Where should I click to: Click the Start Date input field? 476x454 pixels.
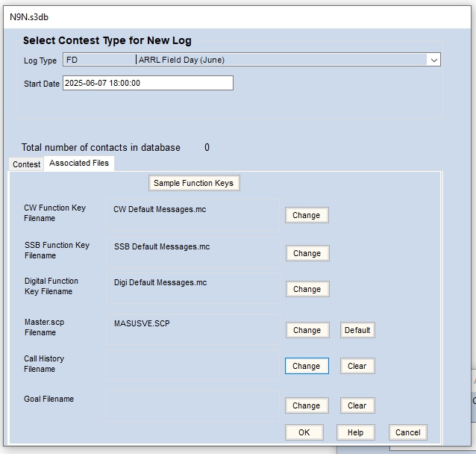click(x=148, y=83)
